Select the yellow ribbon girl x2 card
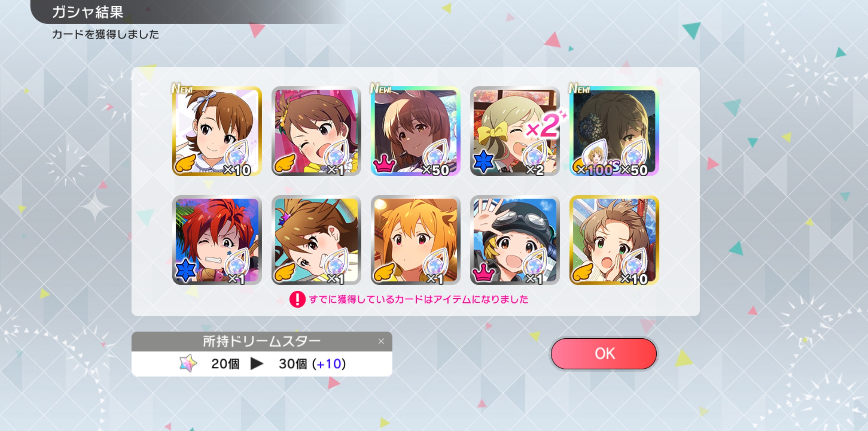868x431 pixels. pos(515,131)
